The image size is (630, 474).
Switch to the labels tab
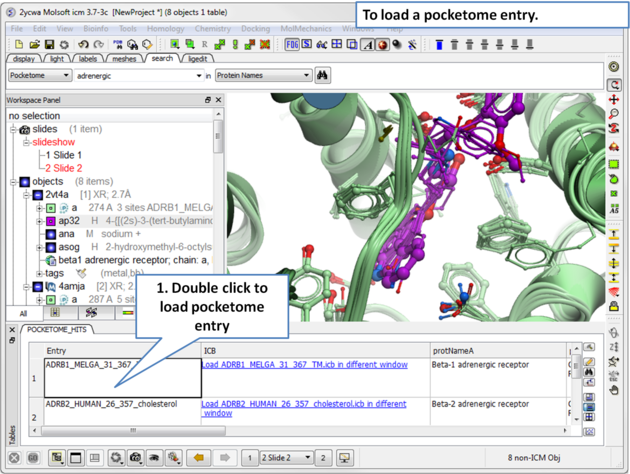point(88,59)
